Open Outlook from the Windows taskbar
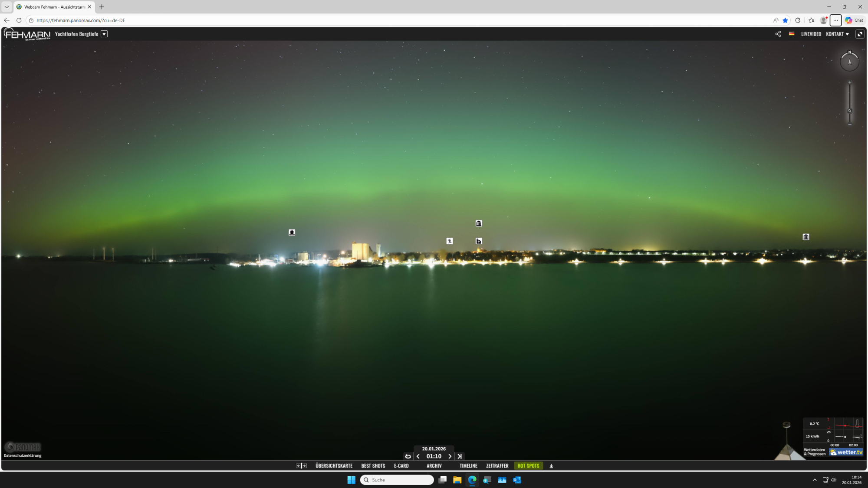The width and height of the screenshot is (868, 488). point(517,480)
